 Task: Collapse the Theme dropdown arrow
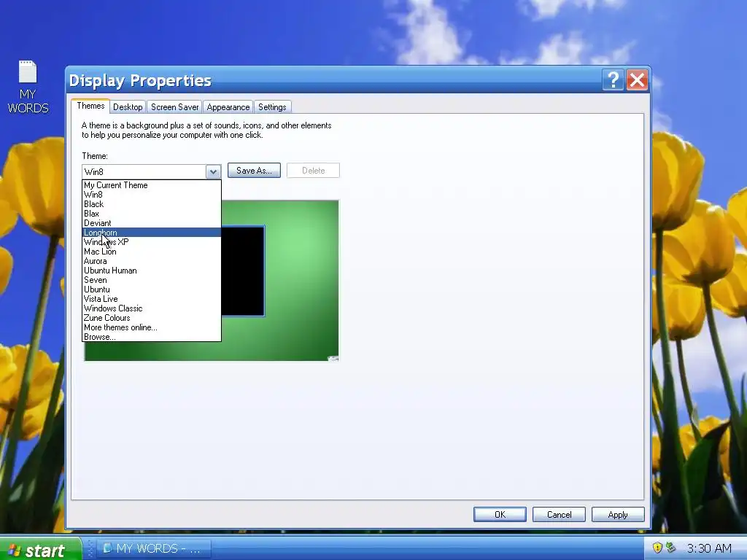[213, 171]
